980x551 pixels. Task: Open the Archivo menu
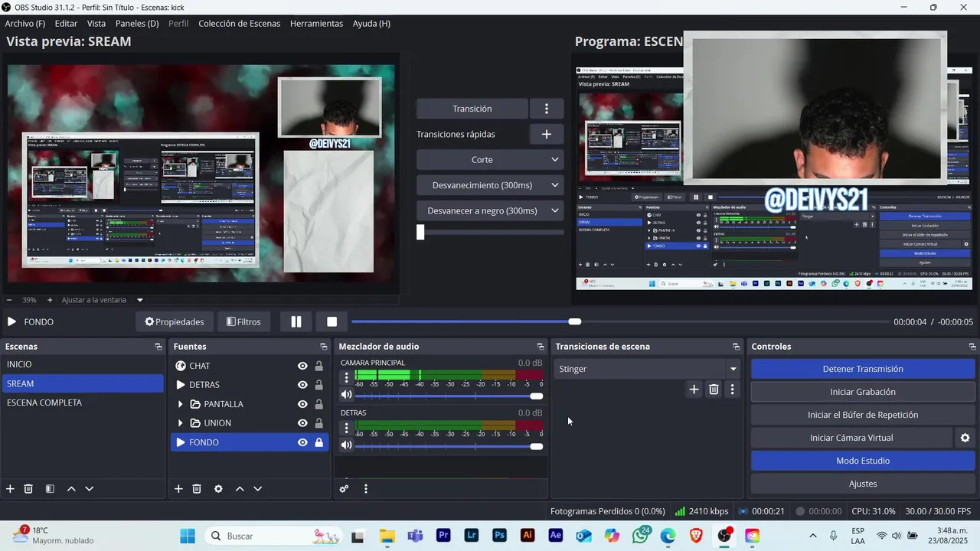[25, 24]
